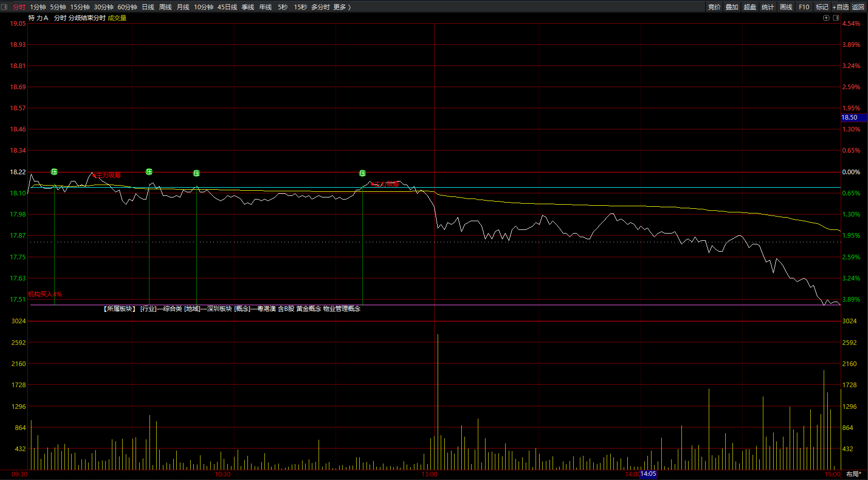Image resolution: width=868 pixels, height=480 pixels.
Task: Click the 13:00 time axis label
Action: pos(429,474)
